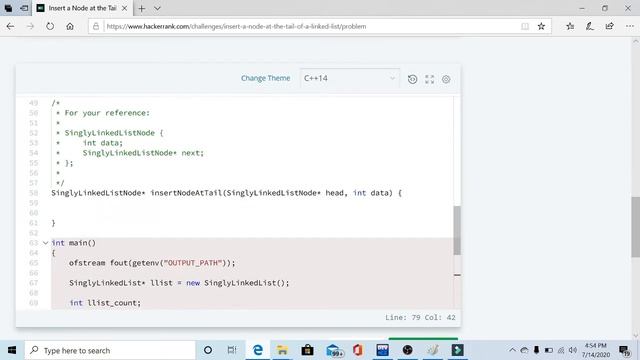Go to the browser home page
This screenshot has width=640, height=360.
[x=70, y=26]
